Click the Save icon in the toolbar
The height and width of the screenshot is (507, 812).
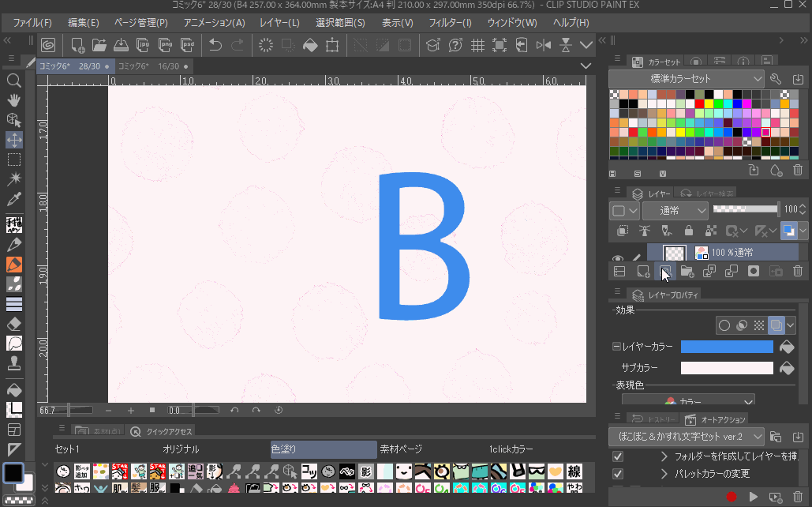(122, 45)
